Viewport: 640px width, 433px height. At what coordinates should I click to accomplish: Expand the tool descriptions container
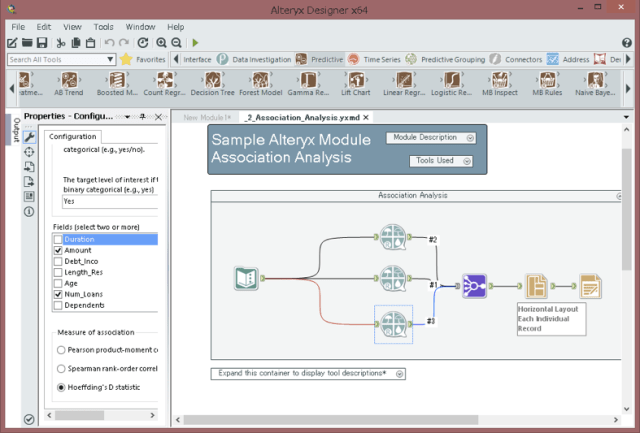click(x=399, y=373)
